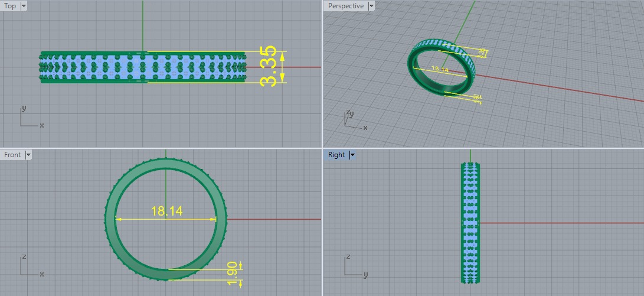Select the 1.90 dimension in Front view
This screenshot has height=296, width=644.
click(x=233, y=275)
